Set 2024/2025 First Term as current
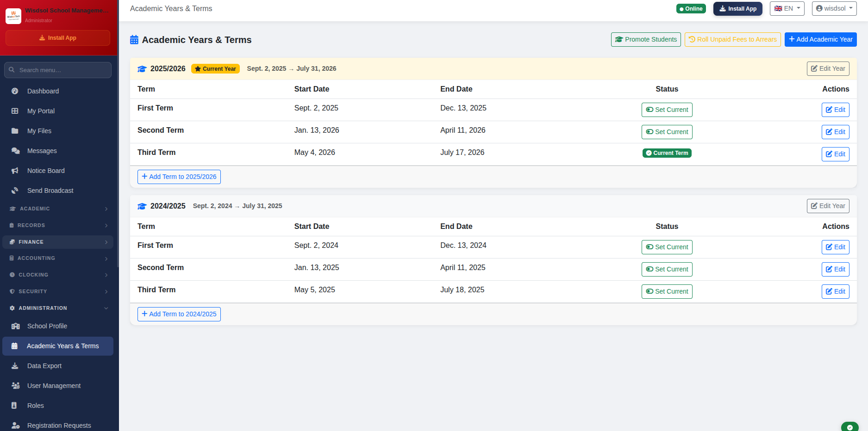This screenshot has height=431, width=868. click(x=667, y=247)
